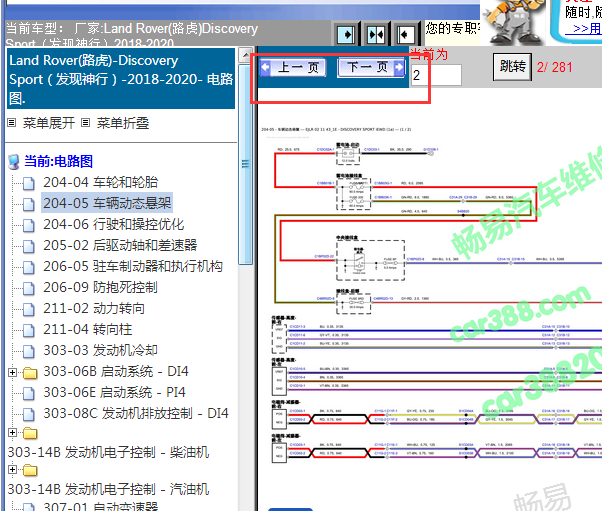Click the current page number input field
This screenshot has height=511, width=602.
[x=436, y=75]
